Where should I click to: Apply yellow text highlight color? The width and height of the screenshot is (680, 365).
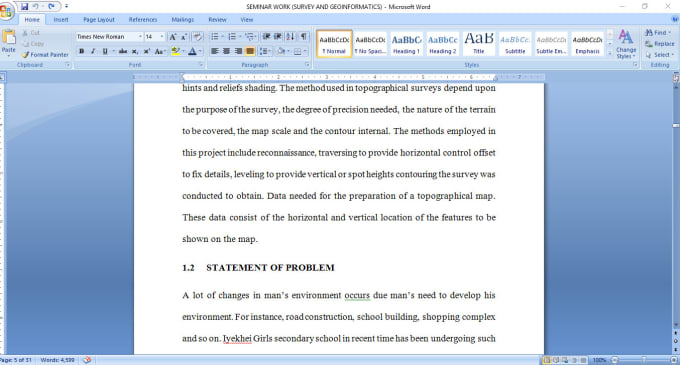pyautogui.click(x=175, y=51)
